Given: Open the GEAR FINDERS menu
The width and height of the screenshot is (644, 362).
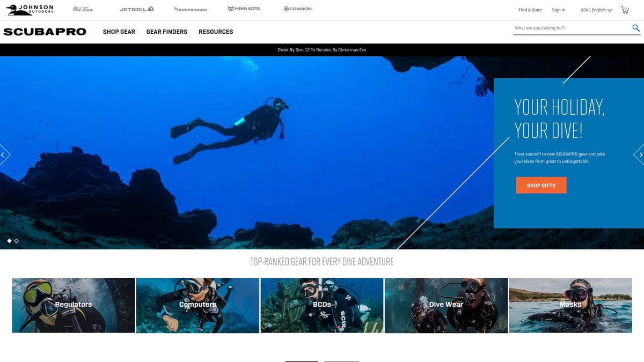Looking at the screenshot, I should pos(166,32).
